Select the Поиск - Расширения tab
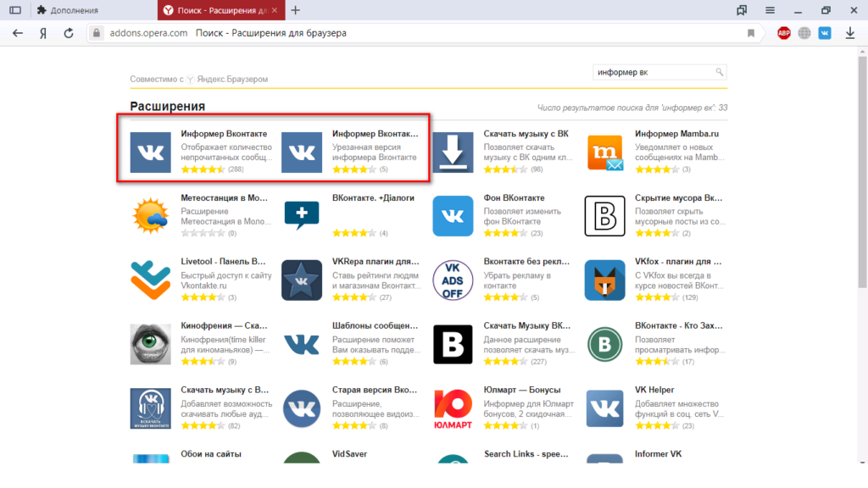This screenshot has height=488, width=868. click(x=221, y=10)
